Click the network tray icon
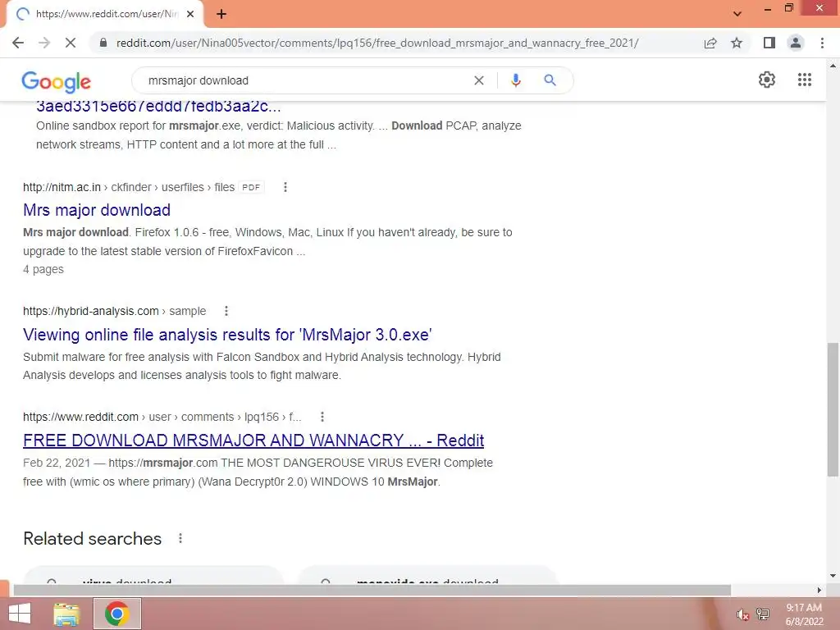Image resolution: width=840 pixels, height=630 pixels. pos(763,614)
